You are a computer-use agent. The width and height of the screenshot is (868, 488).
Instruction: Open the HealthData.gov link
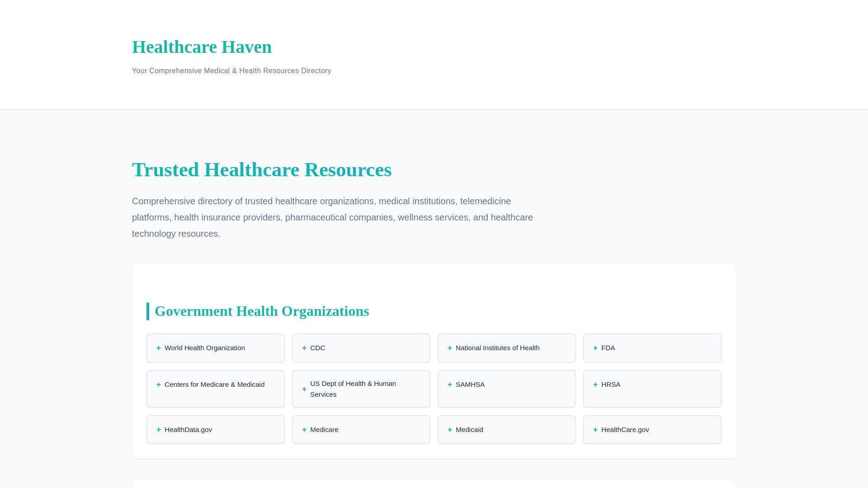216,430
